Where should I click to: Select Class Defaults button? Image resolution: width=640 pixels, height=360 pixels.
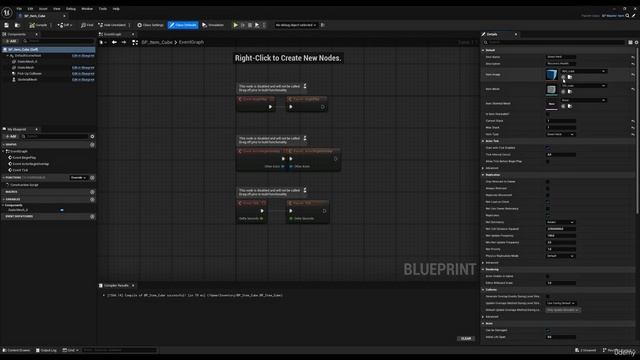pos(183,25)
